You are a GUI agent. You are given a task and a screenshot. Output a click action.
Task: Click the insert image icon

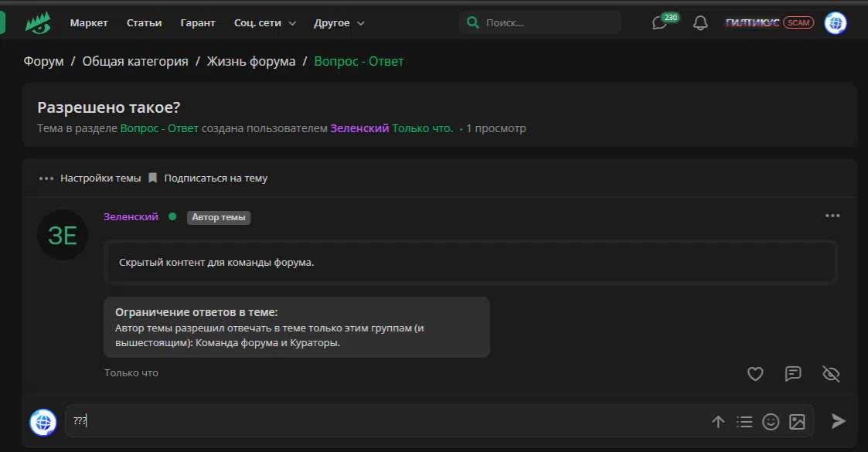click(797, 422)
